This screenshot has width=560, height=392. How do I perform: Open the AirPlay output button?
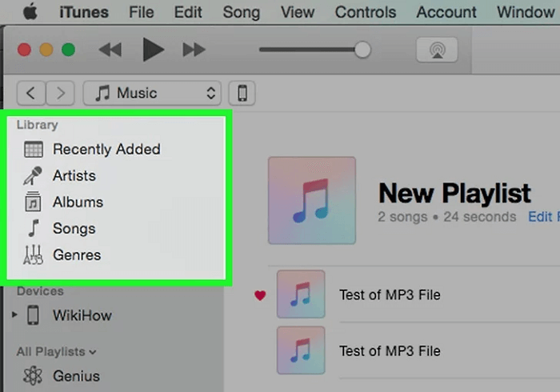click(x=437, y=50)
